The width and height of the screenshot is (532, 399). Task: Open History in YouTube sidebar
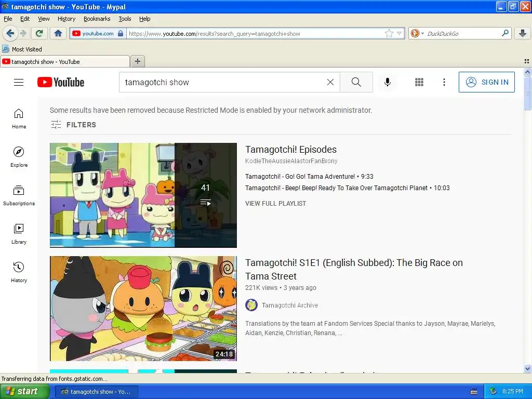19,272
